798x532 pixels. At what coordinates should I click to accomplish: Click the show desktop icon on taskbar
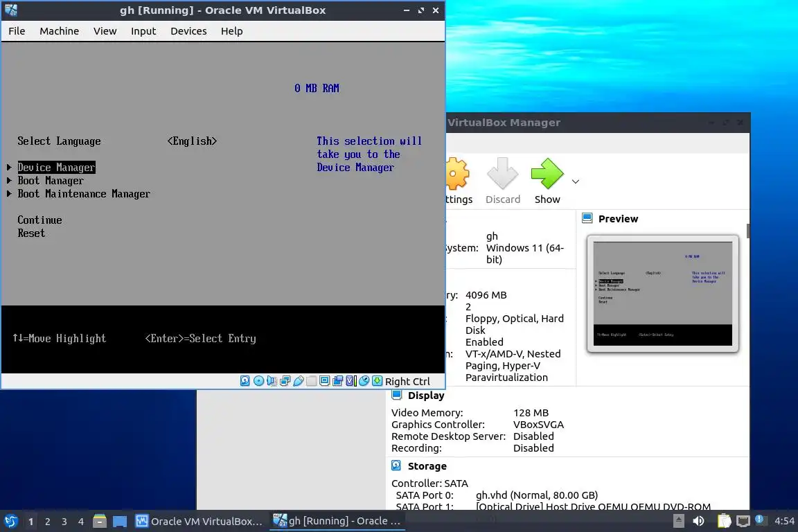120,522
